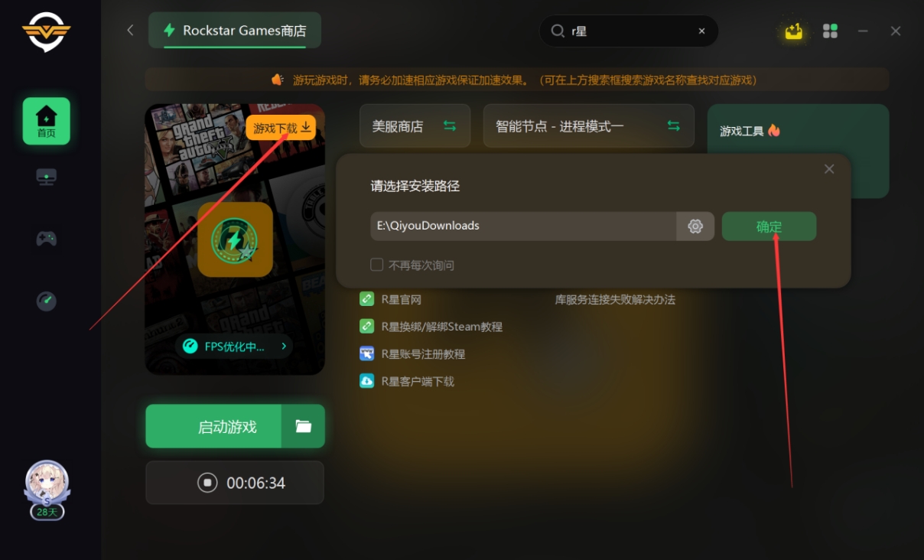Select the Rockstar Games商店 tab
Screen dimensions: 924x560
click(x=235, y=31)
